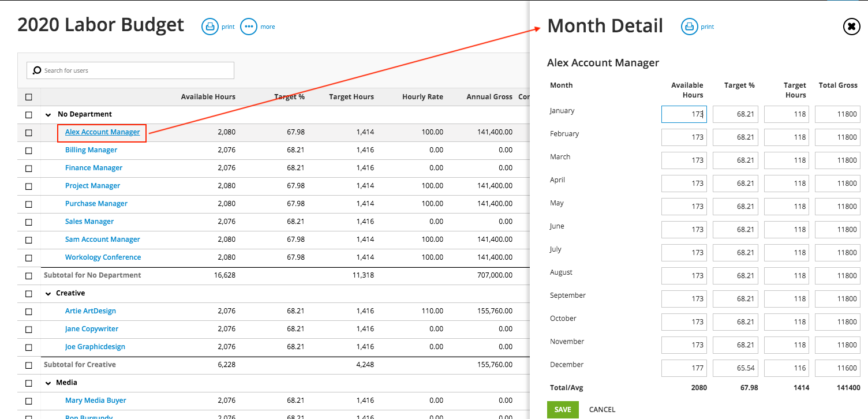
Task: Check the No Department group checkbox
Action: click(x=29, y=115)
